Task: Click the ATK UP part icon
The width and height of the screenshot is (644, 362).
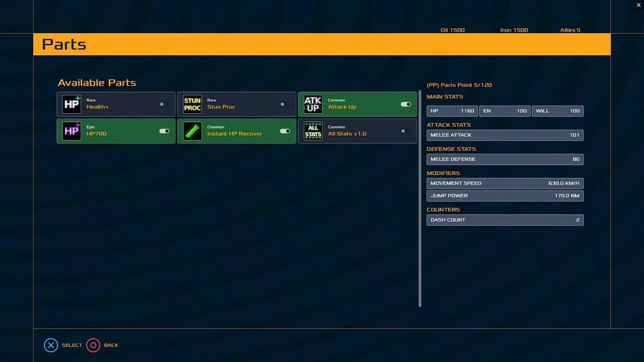Action: (313, 104)
